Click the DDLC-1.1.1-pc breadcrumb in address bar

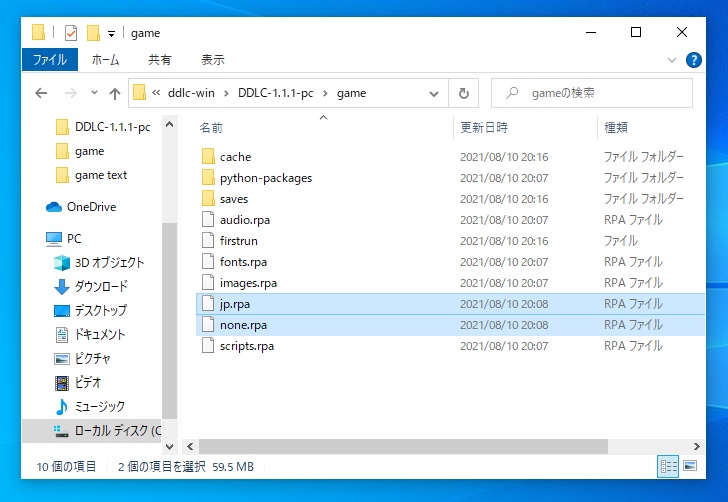point(276,93)
